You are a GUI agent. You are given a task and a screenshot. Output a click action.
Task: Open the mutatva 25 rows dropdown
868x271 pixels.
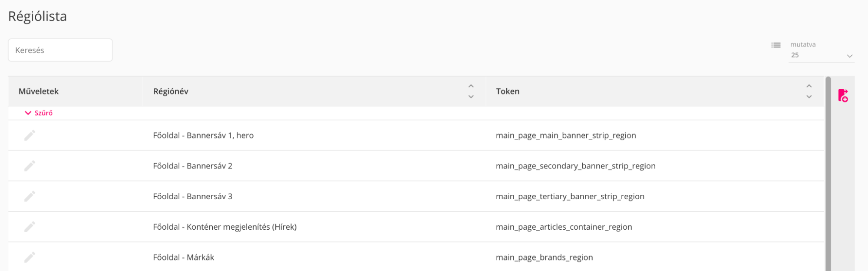point(821,55)
